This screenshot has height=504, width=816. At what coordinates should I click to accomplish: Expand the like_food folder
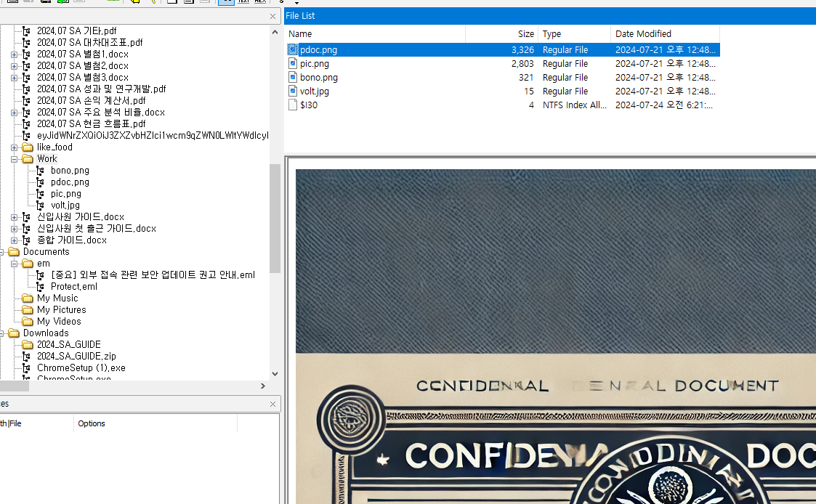[14, 147]
